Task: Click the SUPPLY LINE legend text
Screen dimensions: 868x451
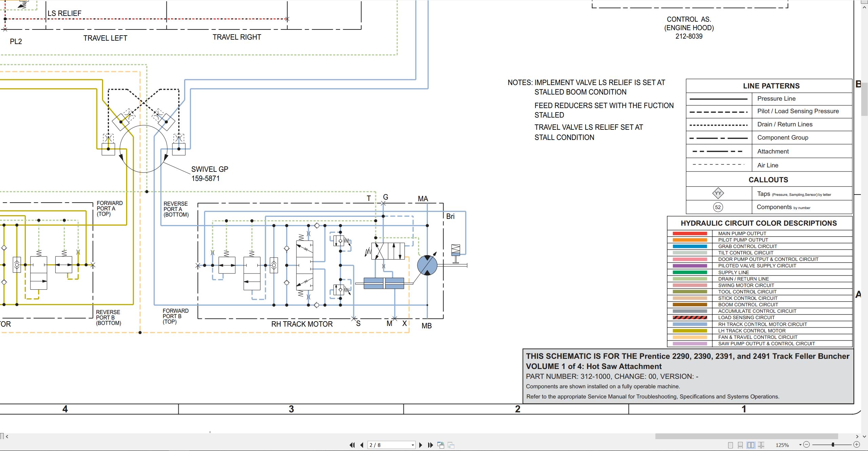Action: tap(733, 272)
